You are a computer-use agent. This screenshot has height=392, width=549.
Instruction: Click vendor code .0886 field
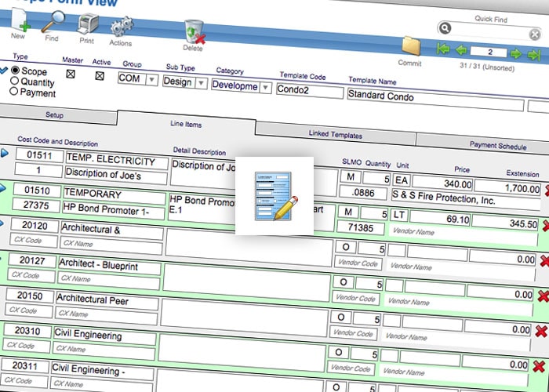[x=363, y=193]
